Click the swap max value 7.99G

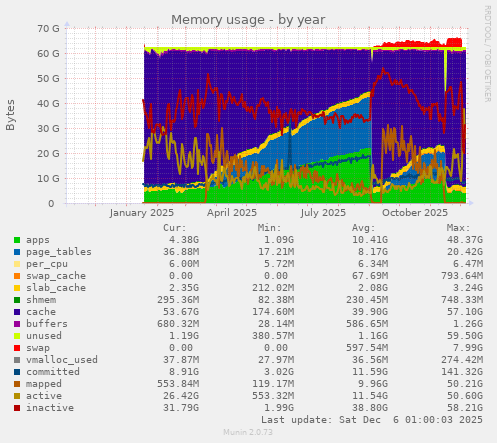(468, 348)
